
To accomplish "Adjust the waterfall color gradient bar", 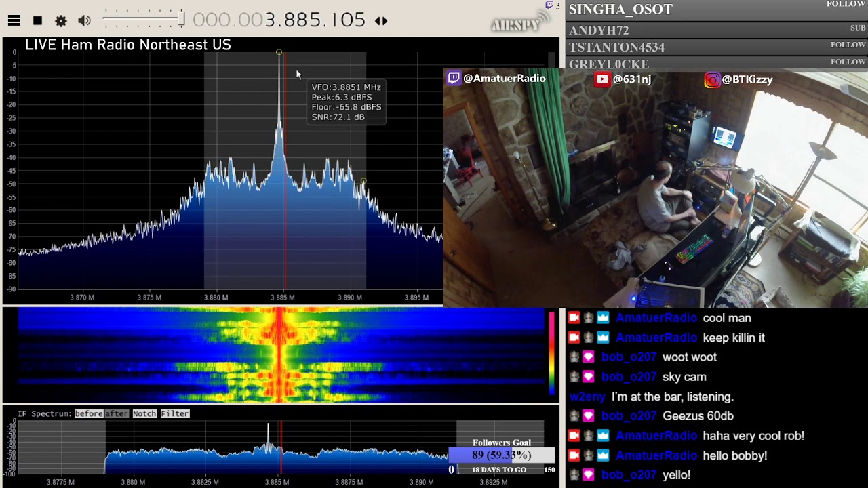I will (x=552, y=352).
